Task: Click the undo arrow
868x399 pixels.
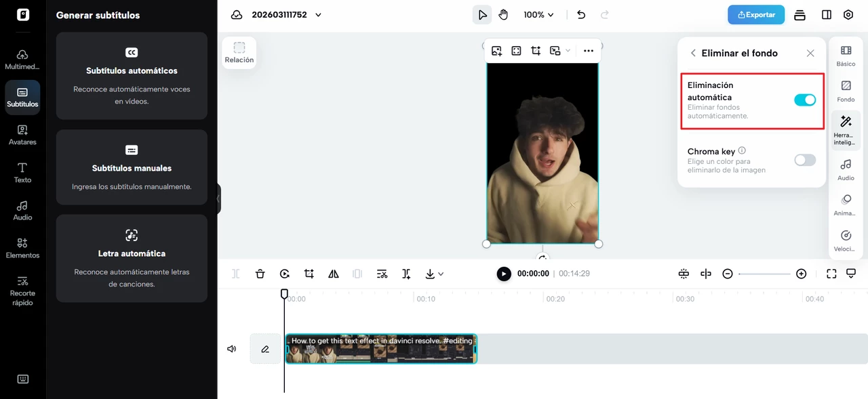Action: click(581, 15)
